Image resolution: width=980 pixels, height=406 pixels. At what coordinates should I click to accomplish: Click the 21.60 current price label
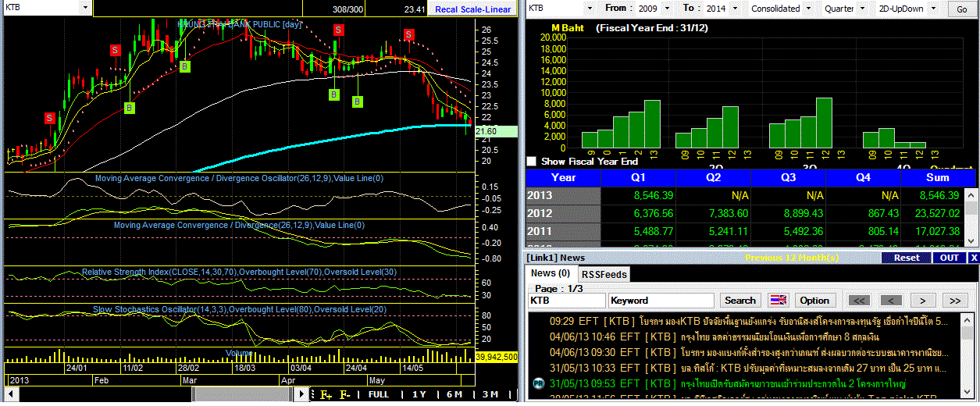pos(496,131)
